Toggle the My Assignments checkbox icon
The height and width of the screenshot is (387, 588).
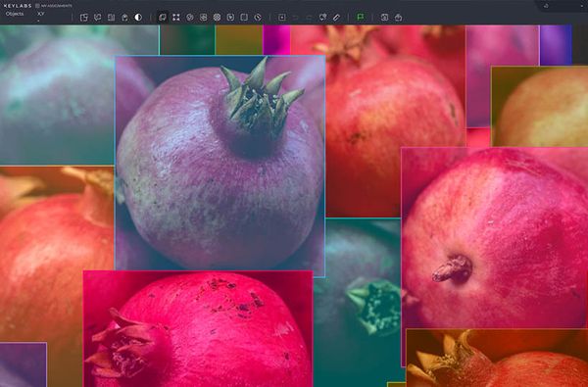tap(37, 6)
